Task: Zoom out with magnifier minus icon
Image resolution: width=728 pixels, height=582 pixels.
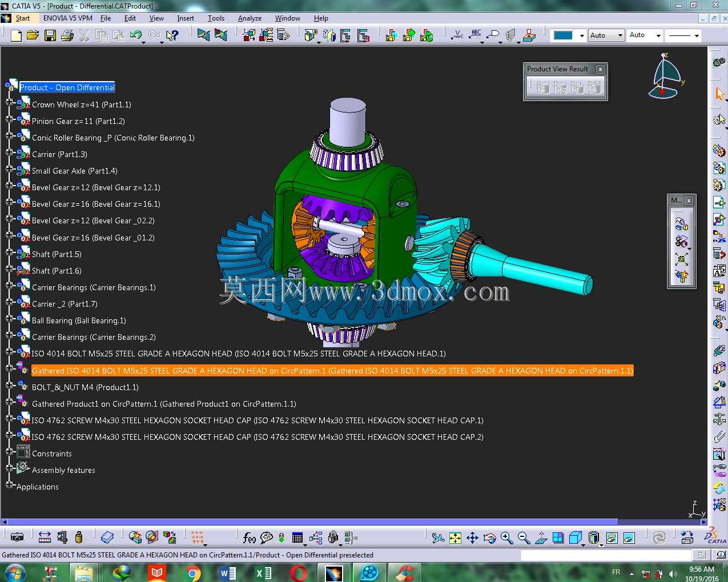Action: tap(524, 538)
